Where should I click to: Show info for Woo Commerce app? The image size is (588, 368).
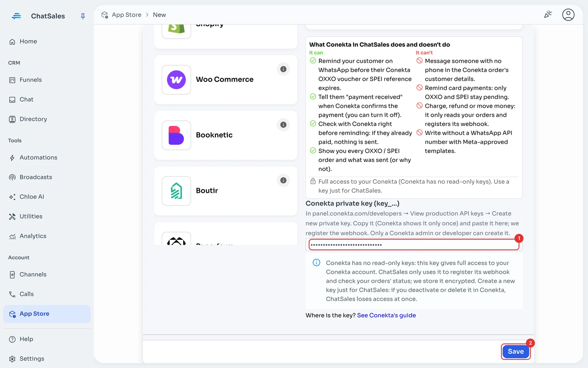point(283,69)
